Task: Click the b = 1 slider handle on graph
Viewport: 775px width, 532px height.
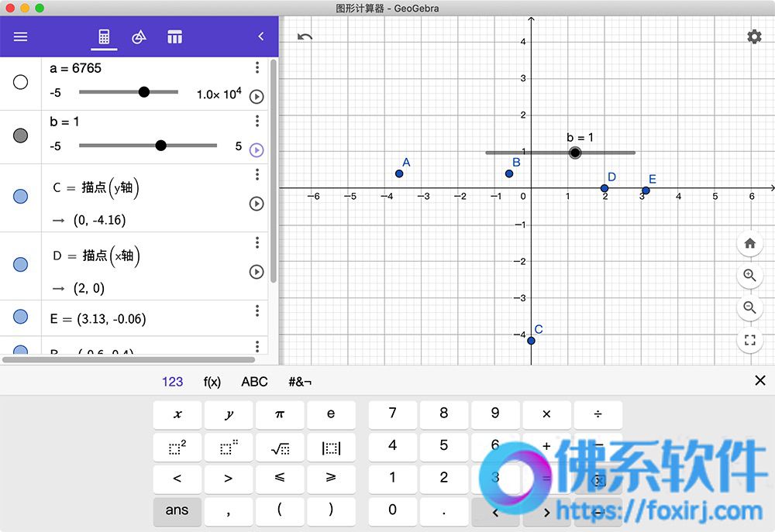Action: pyautogui.click(x=575, y=153)
